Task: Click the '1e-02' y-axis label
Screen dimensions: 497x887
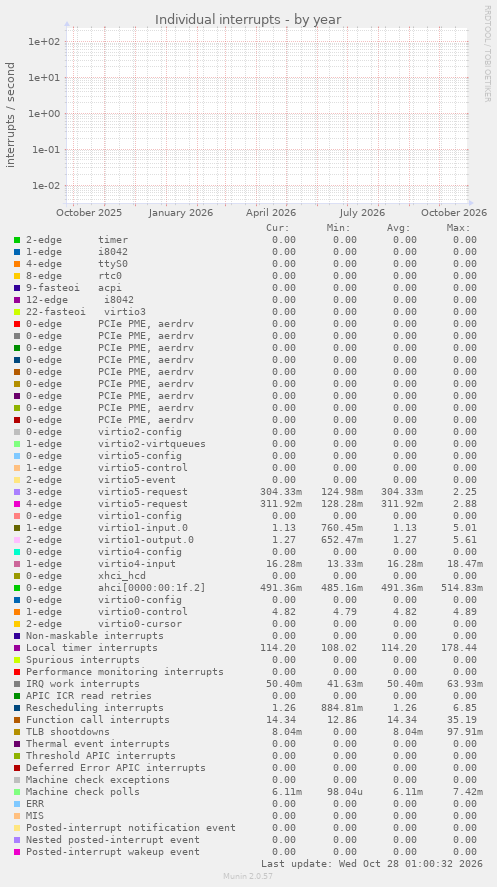Action: [48, 186]
